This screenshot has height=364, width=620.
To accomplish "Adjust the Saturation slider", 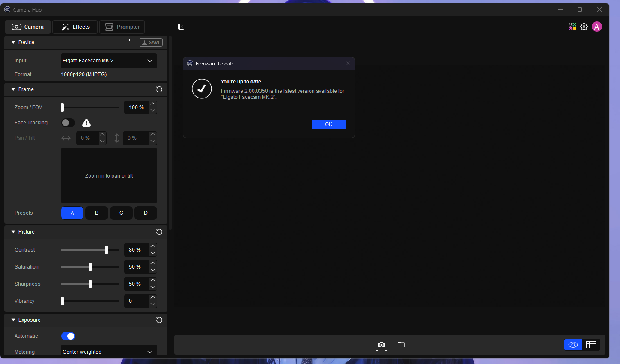I will tap(90, 267).
